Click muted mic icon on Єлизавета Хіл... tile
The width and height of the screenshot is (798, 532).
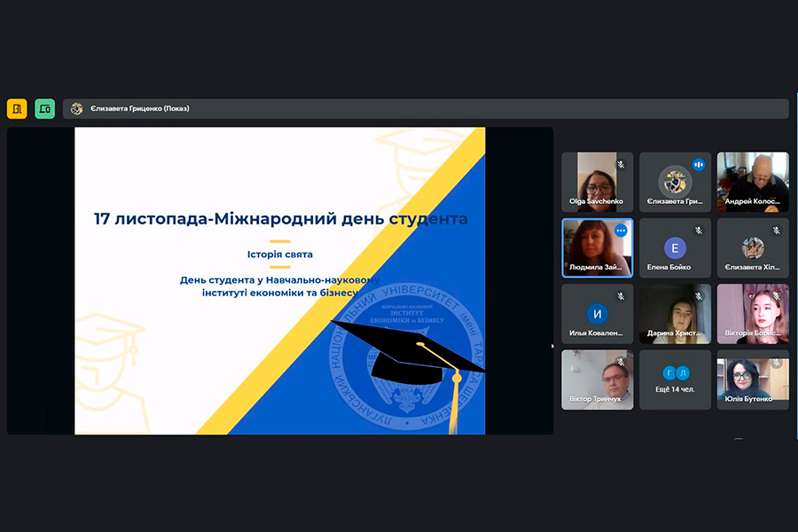click(x=777, y=231)
